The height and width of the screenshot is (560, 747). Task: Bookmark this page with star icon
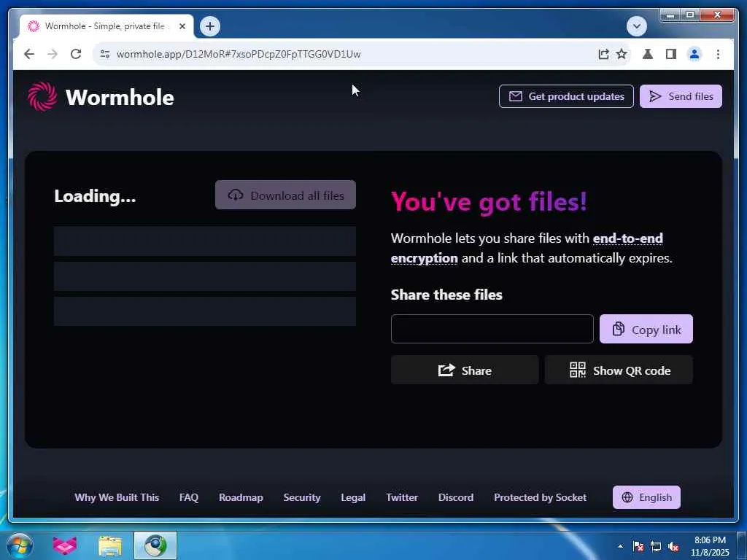pos(622,54)
